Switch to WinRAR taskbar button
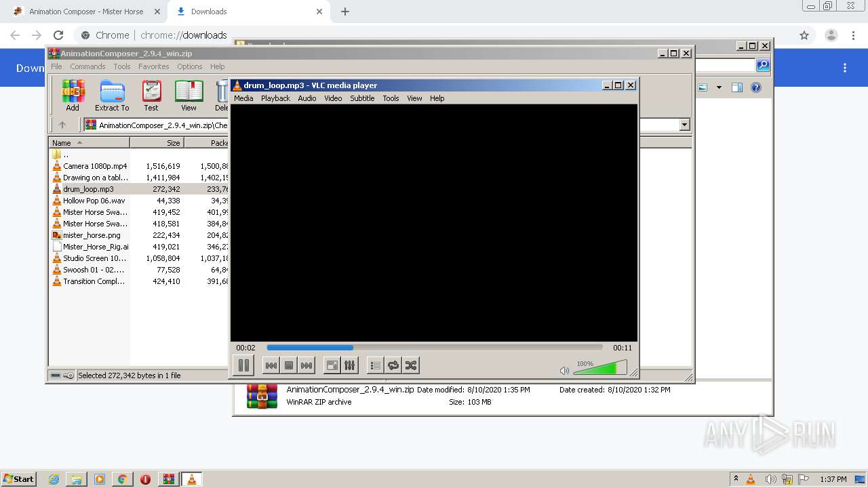 169,479
